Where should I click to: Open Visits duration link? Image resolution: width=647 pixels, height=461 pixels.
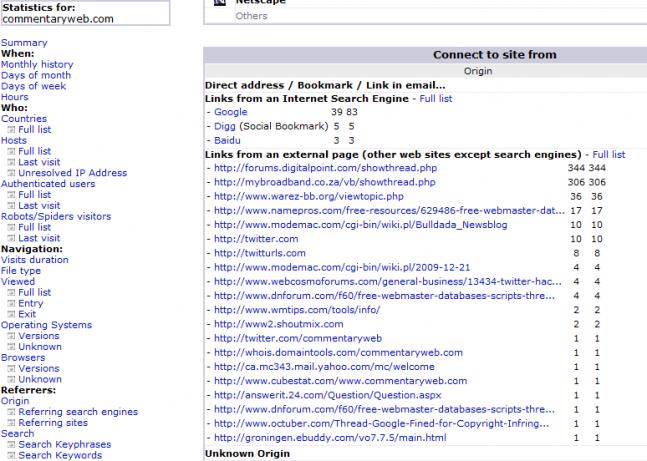[x=35, y=260]
